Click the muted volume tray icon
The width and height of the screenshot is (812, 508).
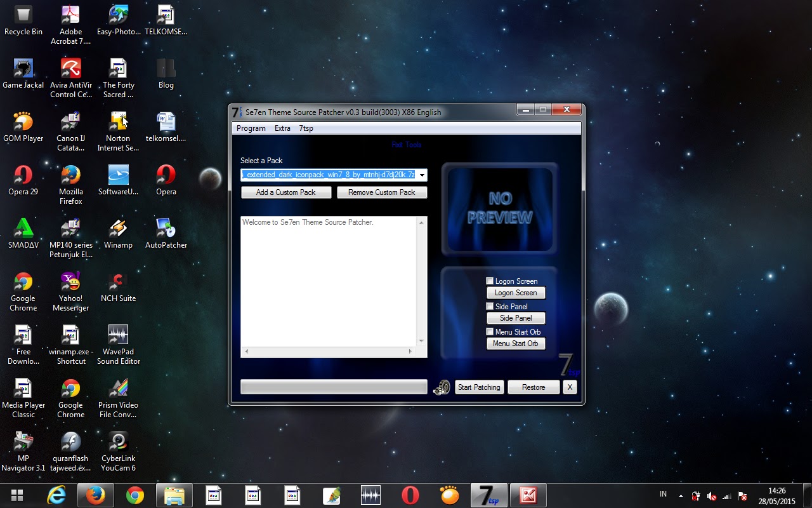tap(712, 496)
